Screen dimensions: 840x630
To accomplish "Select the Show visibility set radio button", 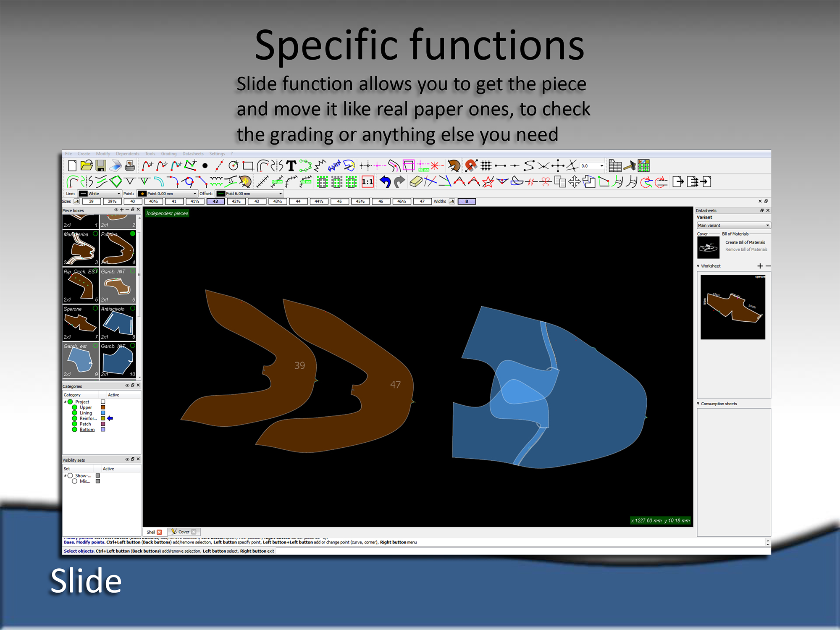I will [70, 476].
